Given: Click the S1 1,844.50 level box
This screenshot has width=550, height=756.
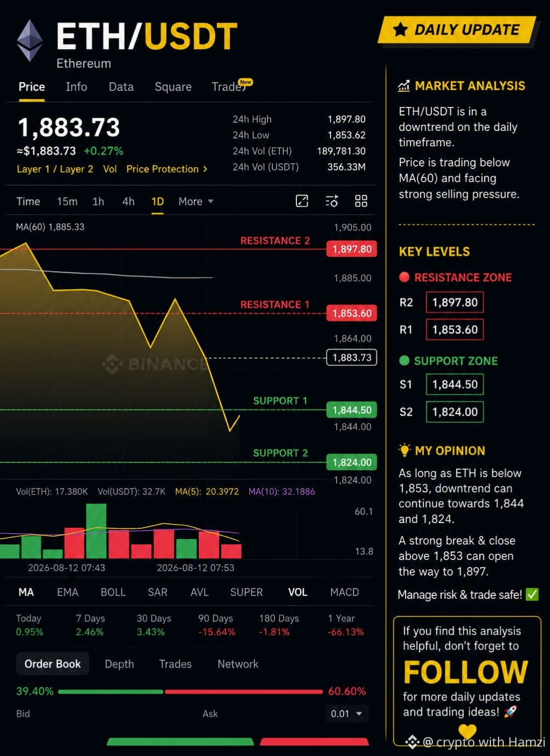Looking at the screenshot, I should click(455, 384).
